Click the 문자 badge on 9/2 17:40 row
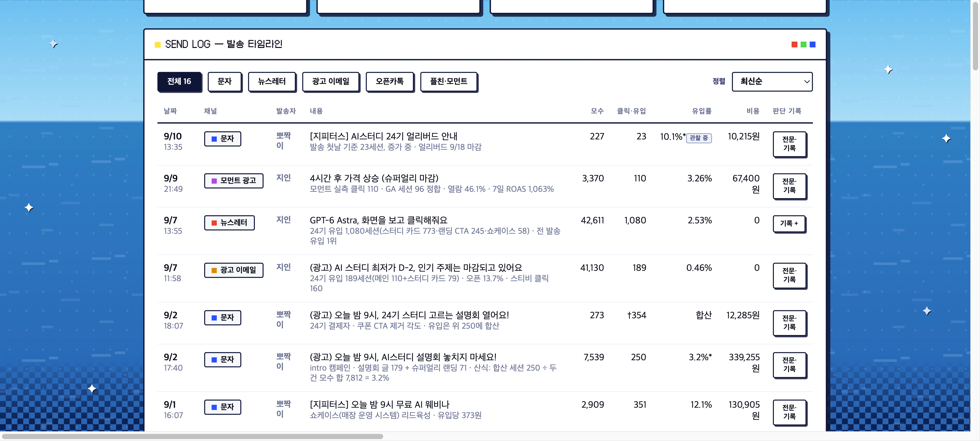Screen dimensions: 980x441 (x=223, y=359)
